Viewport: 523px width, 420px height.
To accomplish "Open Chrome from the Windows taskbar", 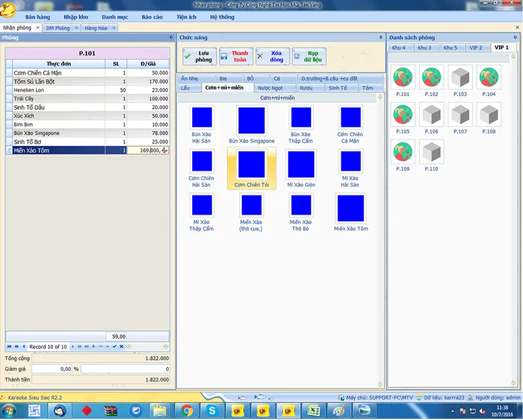I will click(187, 411).
